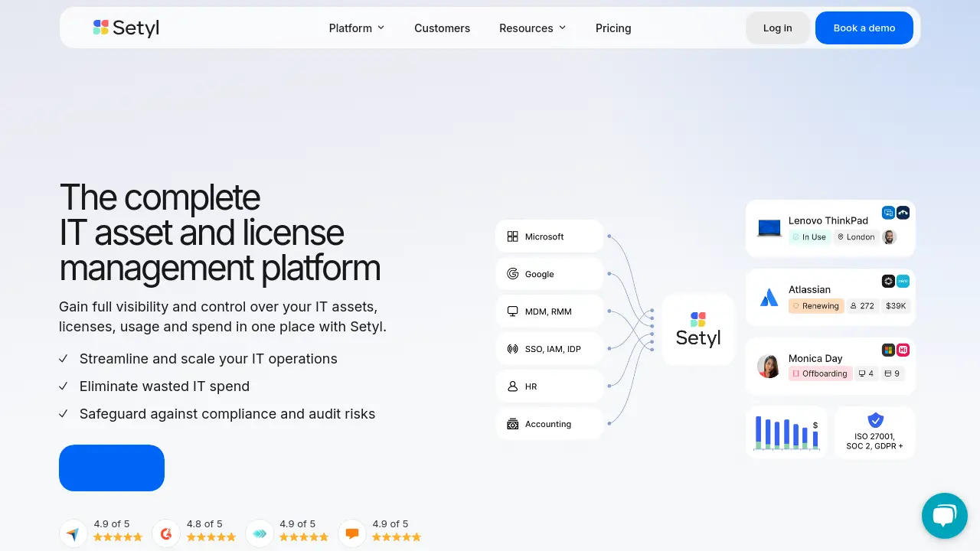
Task: Click the Monica Day name
Action: click(815, 358)
